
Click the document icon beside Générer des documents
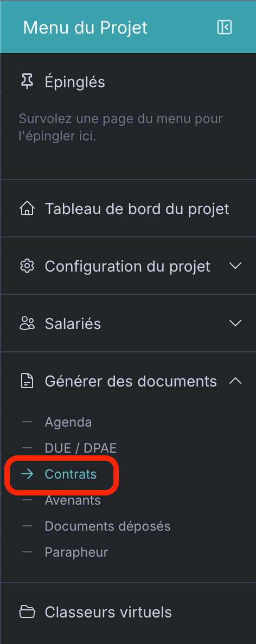point(27,381)
